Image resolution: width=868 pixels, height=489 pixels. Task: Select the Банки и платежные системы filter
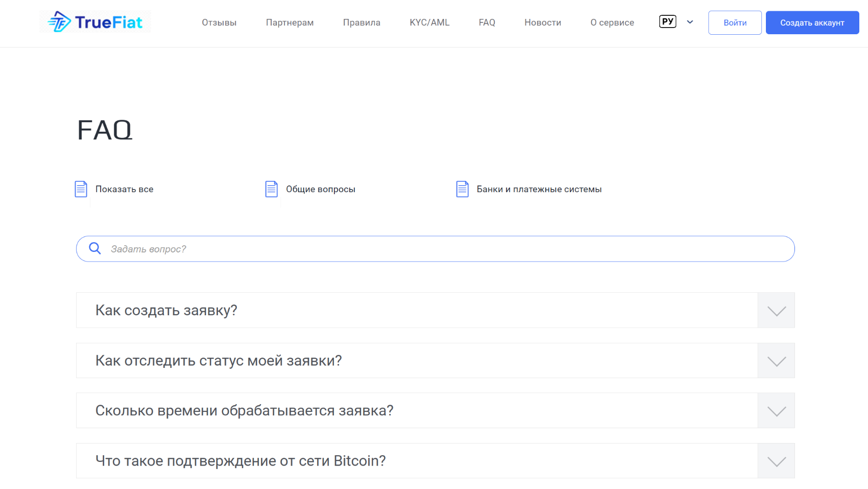(x=539, y=189)
